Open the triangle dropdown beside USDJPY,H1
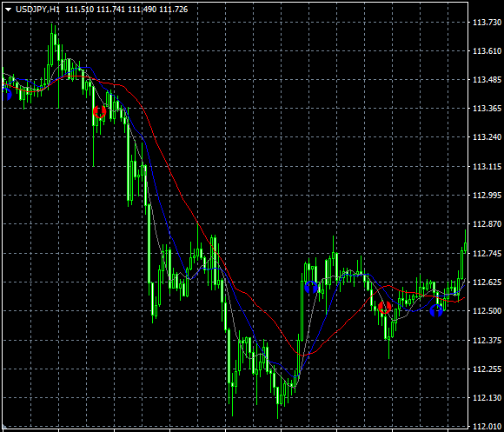 coord(9,10)
